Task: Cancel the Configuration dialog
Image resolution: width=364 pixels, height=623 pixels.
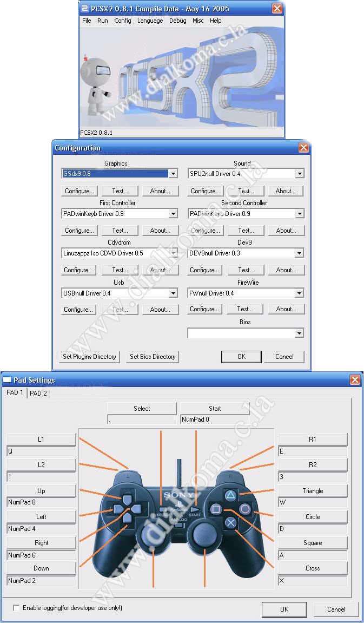Action: [x=284, y=357]
